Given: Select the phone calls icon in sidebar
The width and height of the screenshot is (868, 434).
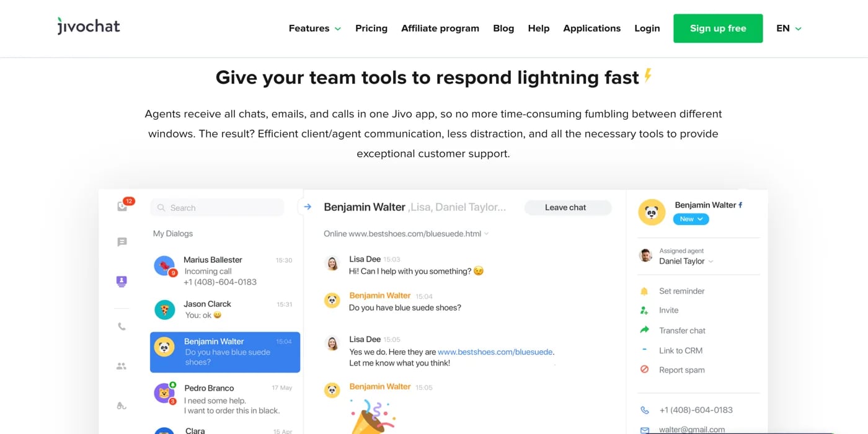Looking at the screenshot, I should click(x=122, y=325).
